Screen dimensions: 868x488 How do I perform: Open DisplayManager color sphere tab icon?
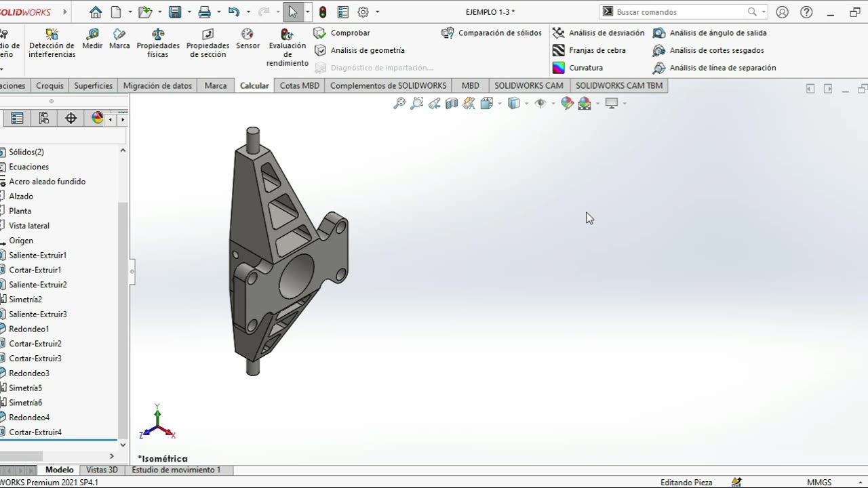pyautogui.click(x=97, y=118)
